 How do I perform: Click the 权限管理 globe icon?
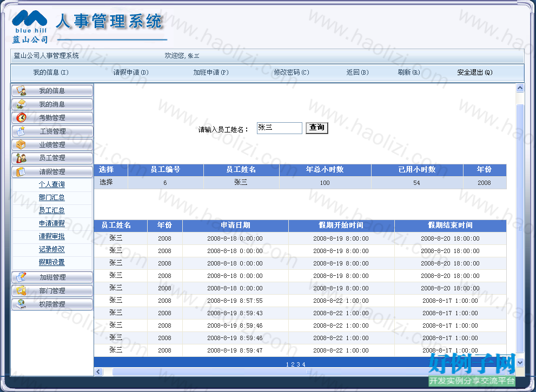[x=21, y=304]
